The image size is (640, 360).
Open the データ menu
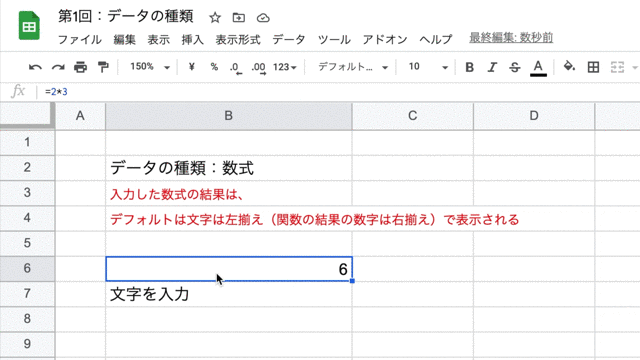[289, 40]
